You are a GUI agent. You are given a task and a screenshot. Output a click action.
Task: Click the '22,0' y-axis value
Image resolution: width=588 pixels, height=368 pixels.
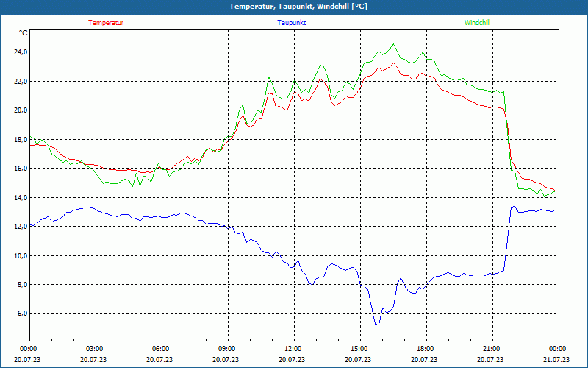coord(21,82)
